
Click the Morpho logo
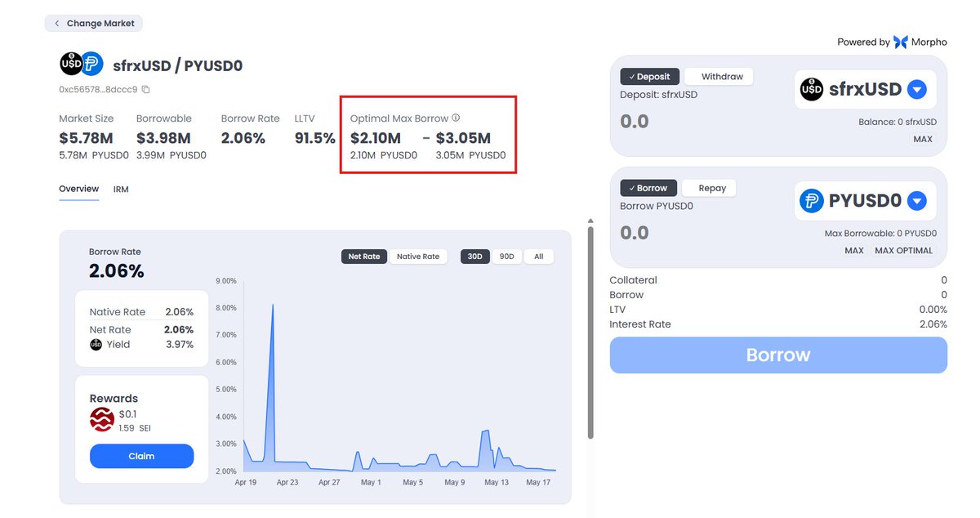(x=900, y=42)
